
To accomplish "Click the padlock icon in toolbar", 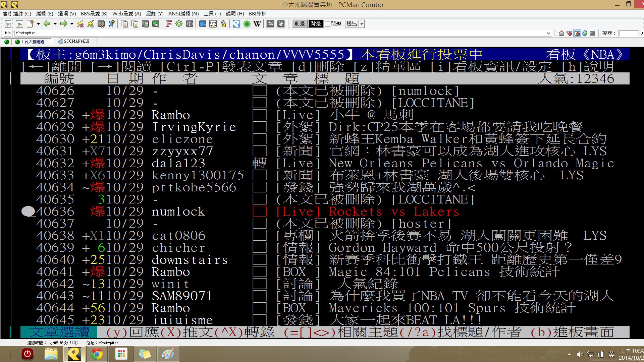I will pos(223,24).
